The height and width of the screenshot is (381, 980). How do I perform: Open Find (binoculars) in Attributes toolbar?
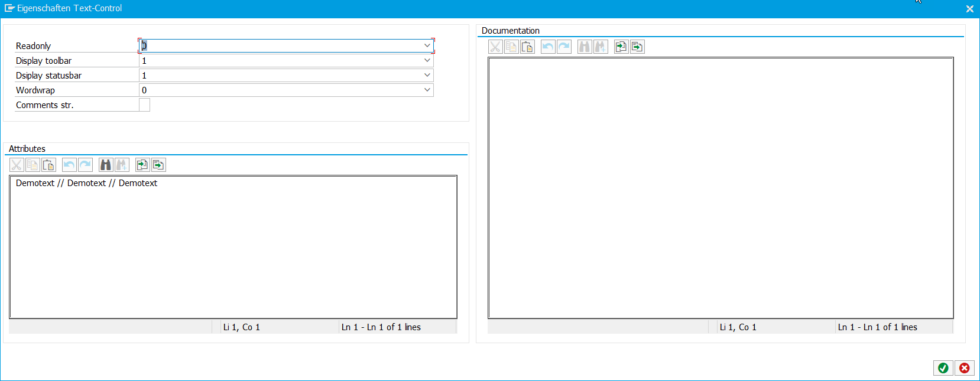[x=106, y=165]
